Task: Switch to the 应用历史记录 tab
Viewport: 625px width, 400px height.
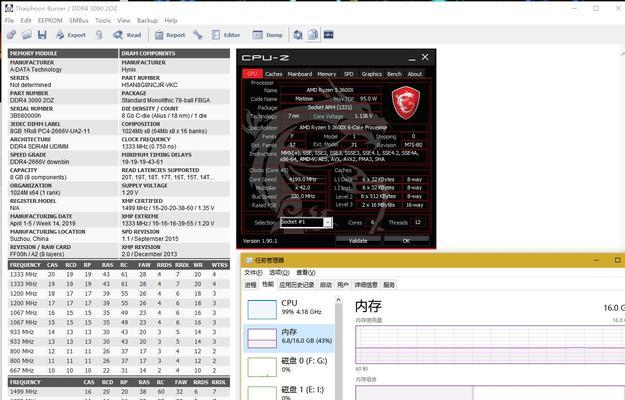Action: click(297, 285)
